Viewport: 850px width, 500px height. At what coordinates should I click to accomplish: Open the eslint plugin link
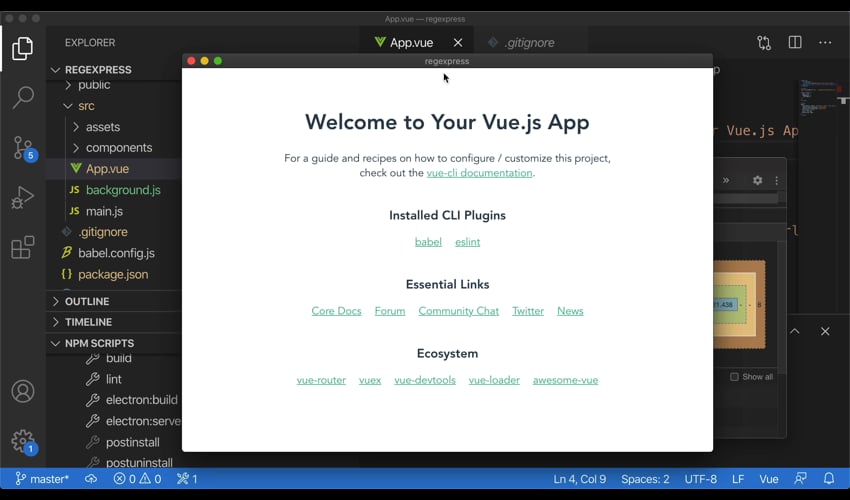[467, 242]
